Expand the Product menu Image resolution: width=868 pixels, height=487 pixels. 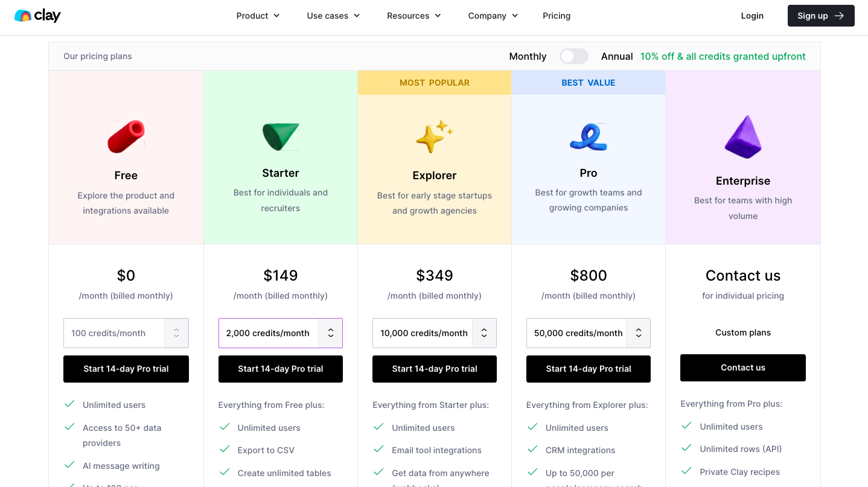(258, 16)
